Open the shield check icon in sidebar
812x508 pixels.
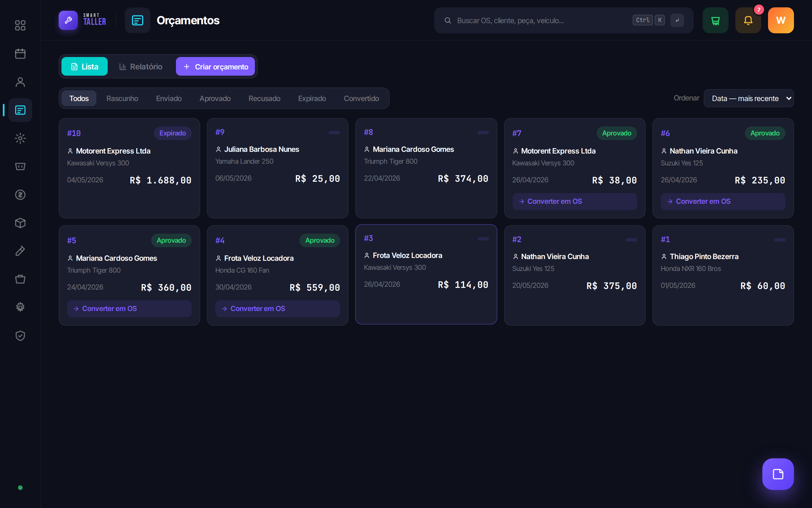pyautogui.click(x=20, y=336)
